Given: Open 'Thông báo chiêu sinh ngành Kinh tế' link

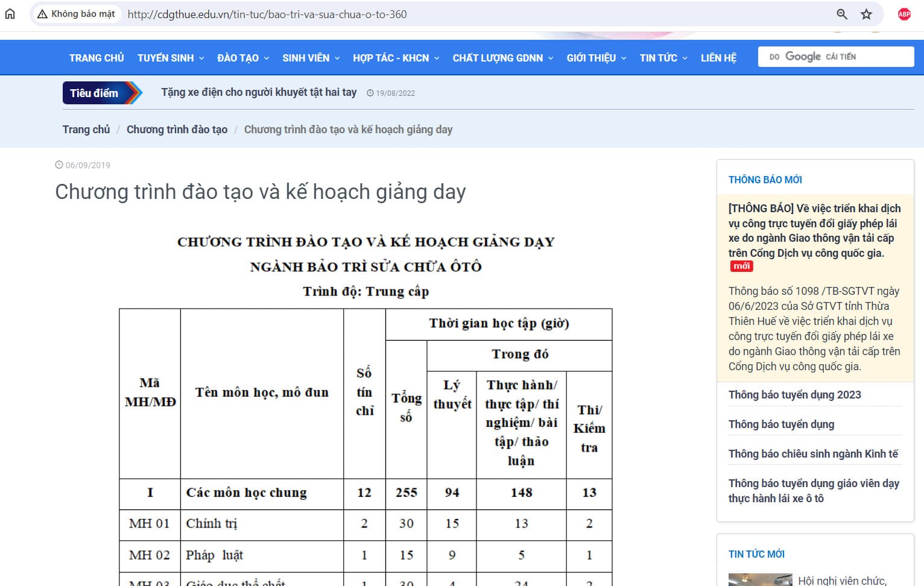Looking at the screenshot, I should coord(812,454).
